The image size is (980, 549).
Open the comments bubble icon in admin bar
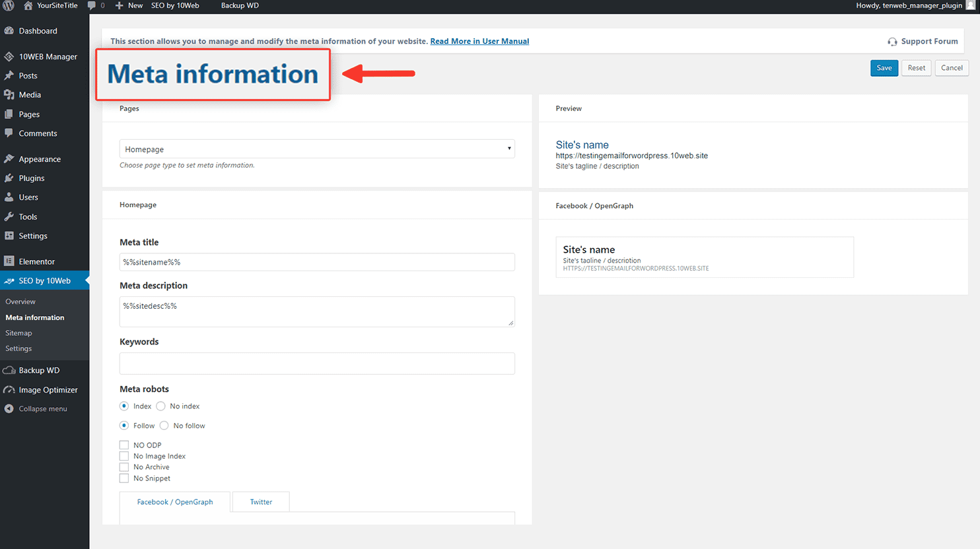click(92, 5)
